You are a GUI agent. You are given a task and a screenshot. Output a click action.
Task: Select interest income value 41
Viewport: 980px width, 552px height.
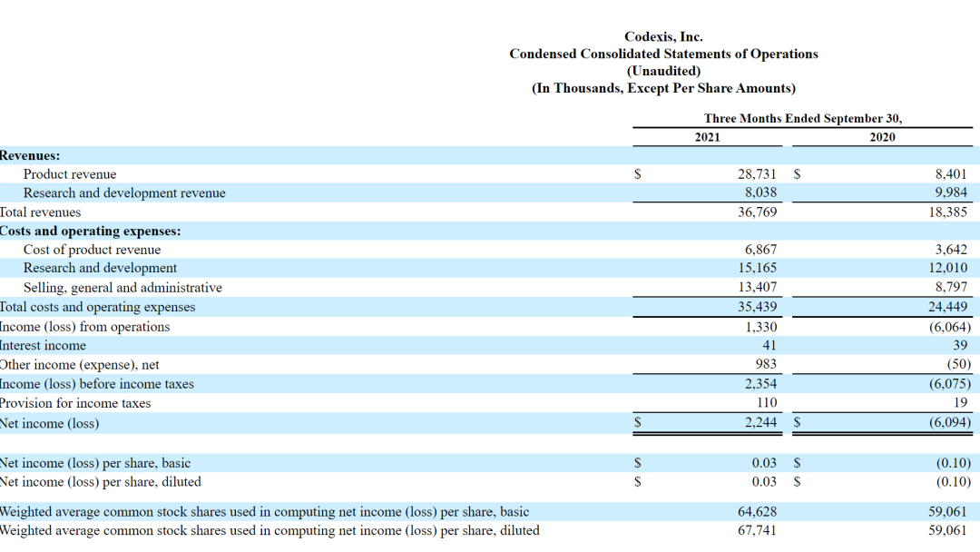pos(769,346)
